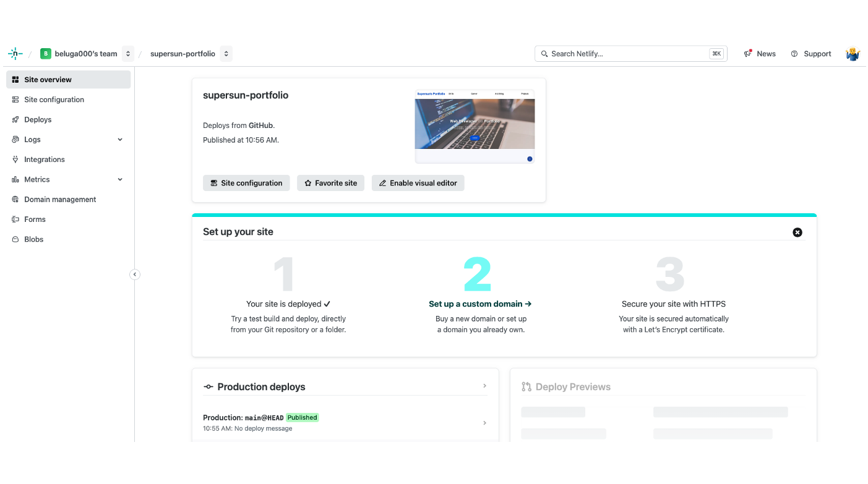Click the Integrations plug icon
The image size is (868, 484).
[15, 159]
